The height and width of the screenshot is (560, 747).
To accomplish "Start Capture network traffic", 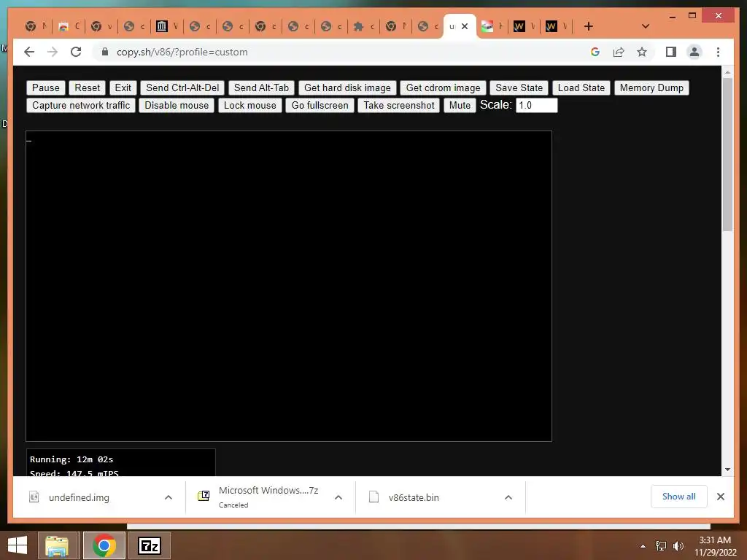I will [x=81, y=105].
